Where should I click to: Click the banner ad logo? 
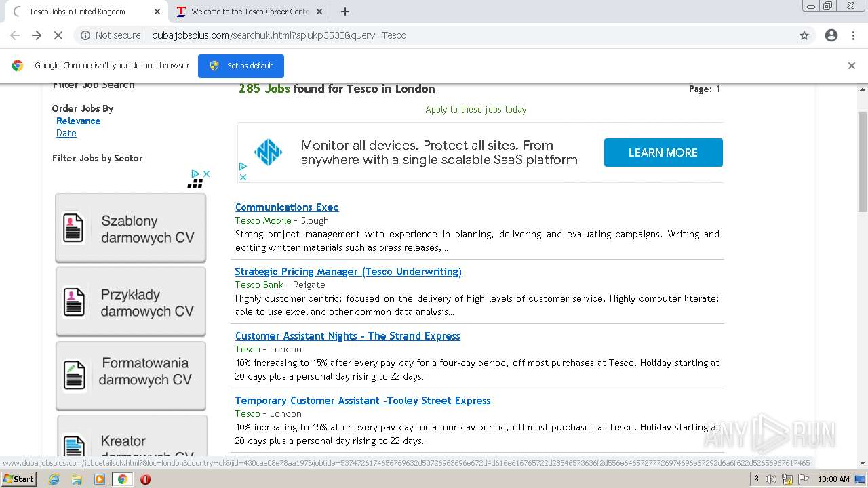268,152
